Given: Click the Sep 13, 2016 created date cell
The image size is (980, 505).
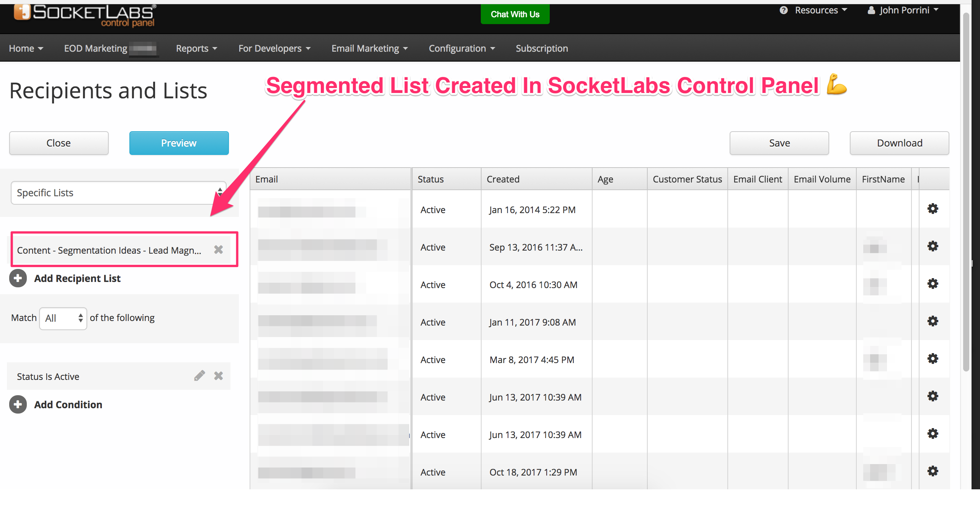Looking at the screenshot, I should [x=536, y=247].
